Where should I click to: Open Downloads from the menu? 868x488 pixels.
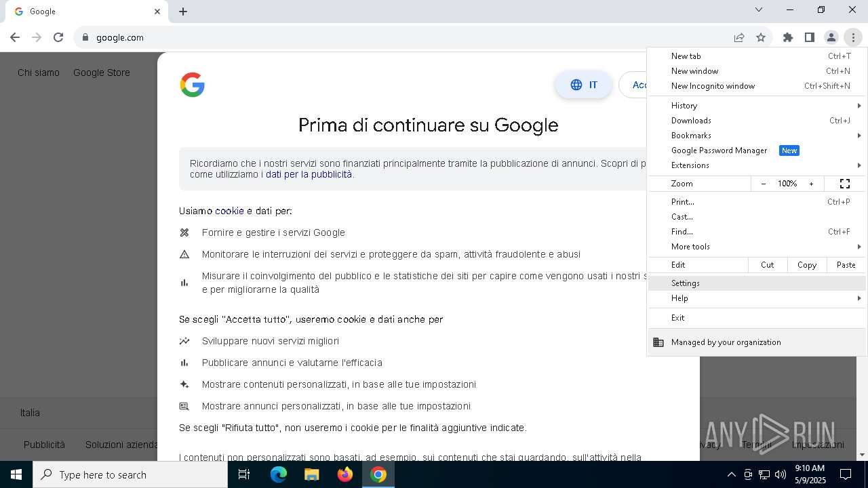point(757,121)
